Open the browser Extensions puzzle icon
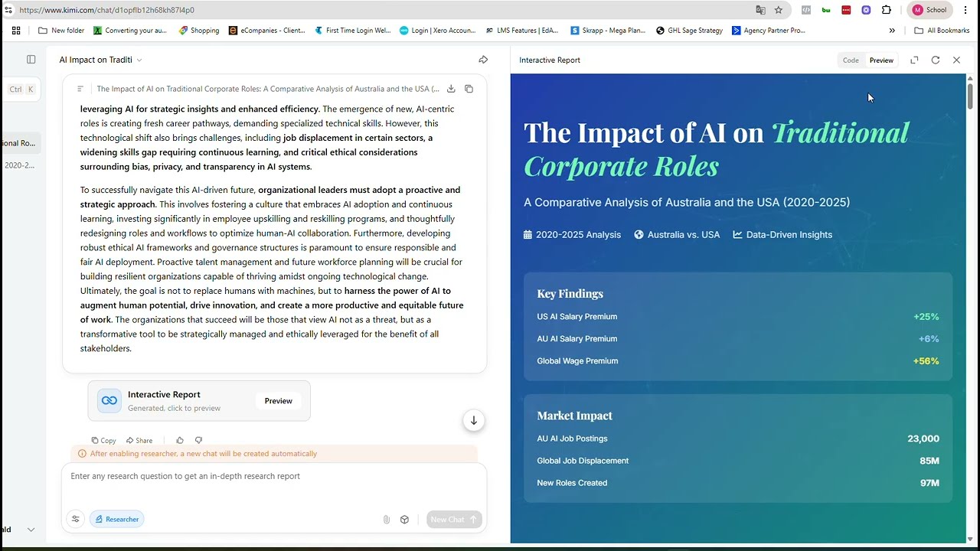980x551 pixels. click(x=887, y=10)
